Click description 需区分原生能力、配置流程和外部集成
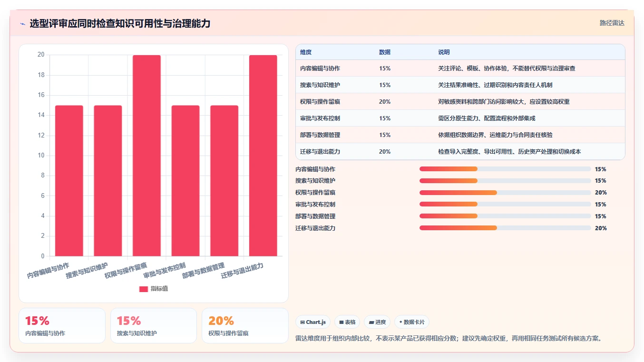Screen dimensions: 644x362 487,118
